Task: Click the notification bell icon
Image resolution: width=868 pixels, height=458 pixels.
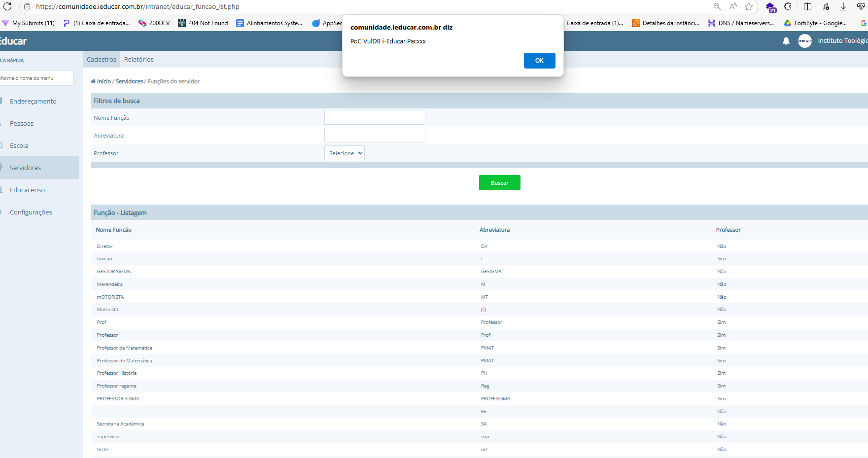Action: 786,41
